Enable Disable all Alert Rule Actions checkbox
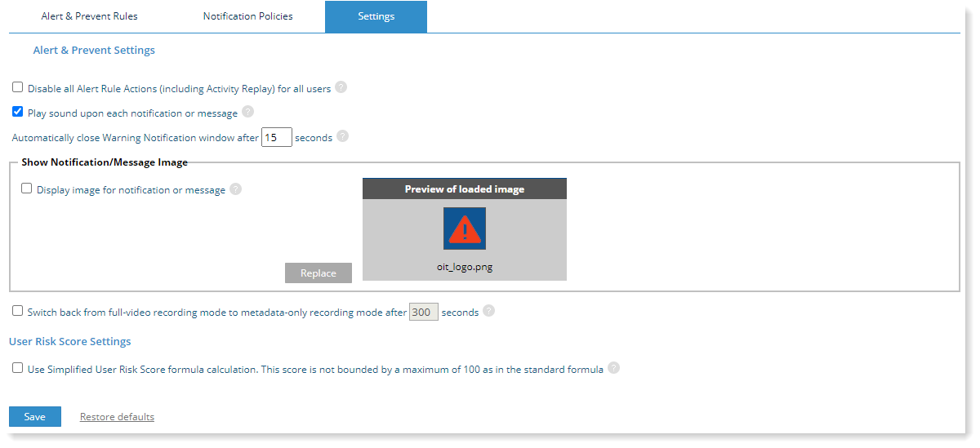This screenshot has height=448, width=980. coord(18,87)
